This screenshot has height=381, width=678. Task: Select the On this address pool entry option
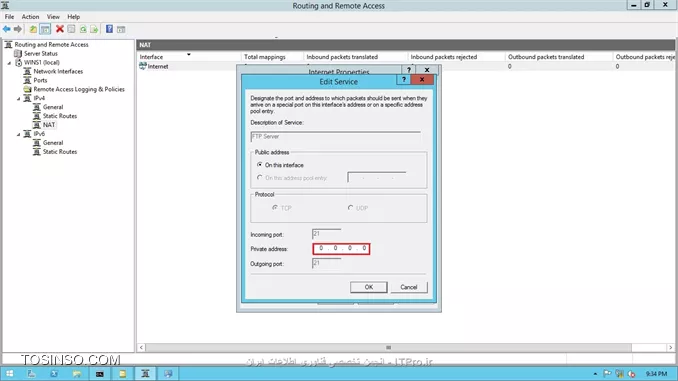point(259,178)
